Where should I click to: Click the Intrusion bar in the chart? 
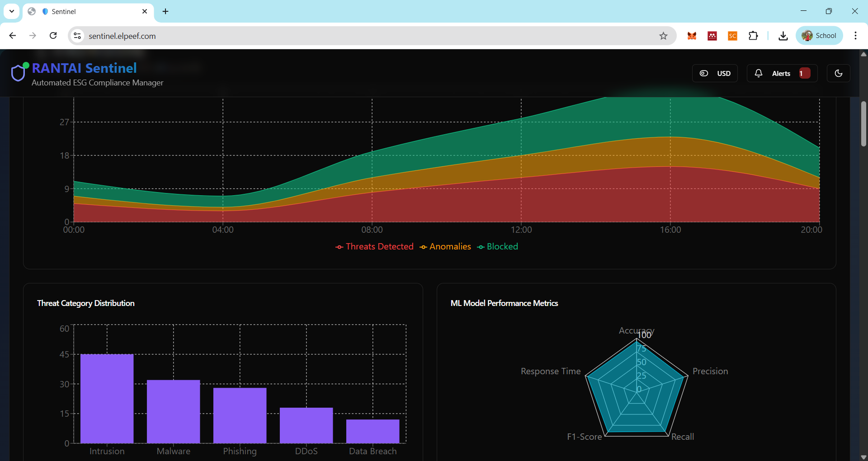coord(107,399)
